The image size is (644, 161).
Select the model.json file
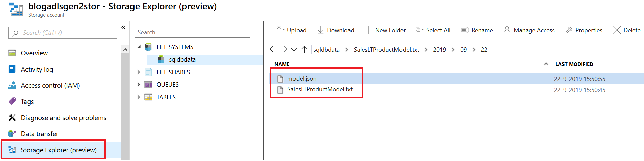point(302,79)
